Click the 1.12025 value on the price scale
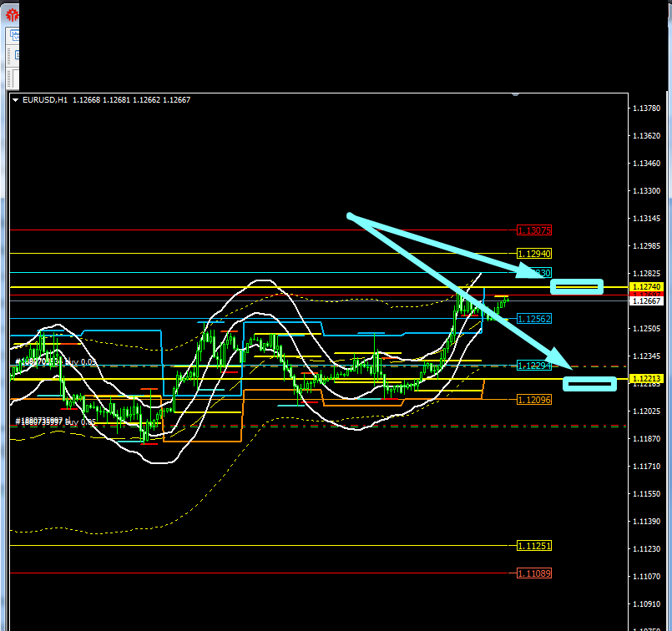This screenshot has height=631, width=672. point(646,411)
